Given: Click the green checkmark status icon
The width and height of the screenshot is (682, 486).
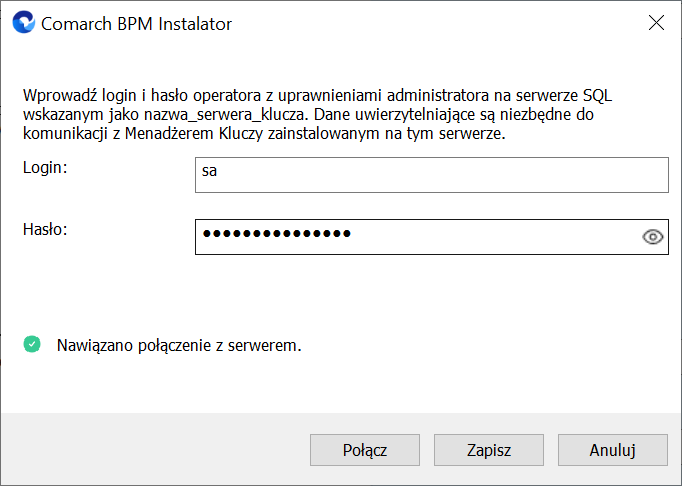Looking at the screenshot, I should [32, 344].
